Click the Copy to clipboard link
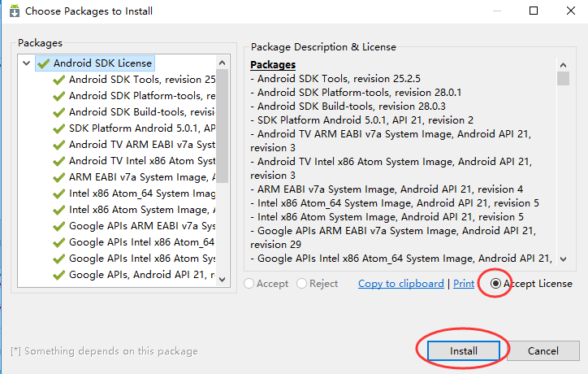Image resolution: width=588 pixels, height=374 pixels. [x=401, y=284]
